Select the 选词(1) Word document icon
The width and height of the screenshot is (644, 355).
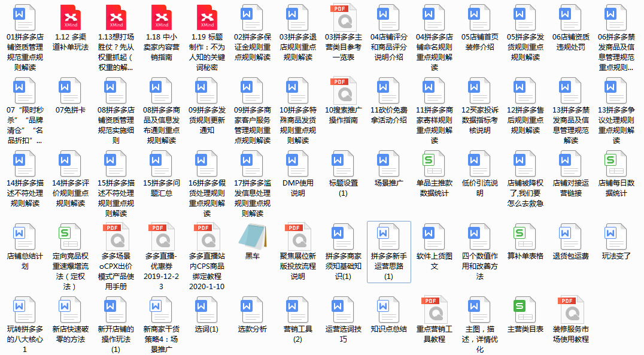click(x=207, y=310)
